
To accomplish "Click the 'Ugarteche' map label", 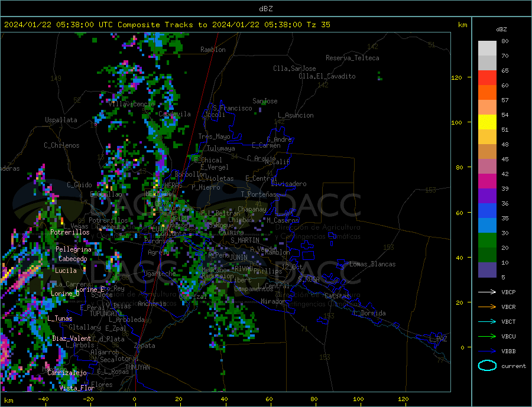I will (160, 273).
